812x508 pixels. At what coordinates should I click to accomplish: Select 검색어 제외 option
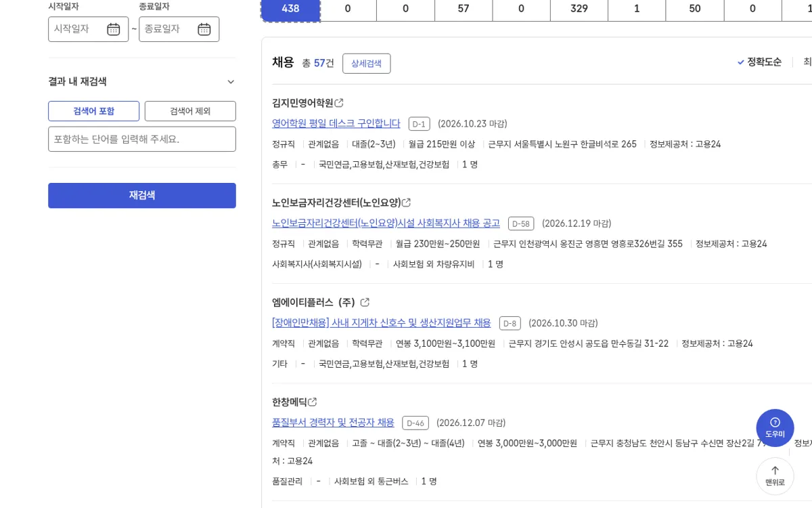click(x=190, y=111)
